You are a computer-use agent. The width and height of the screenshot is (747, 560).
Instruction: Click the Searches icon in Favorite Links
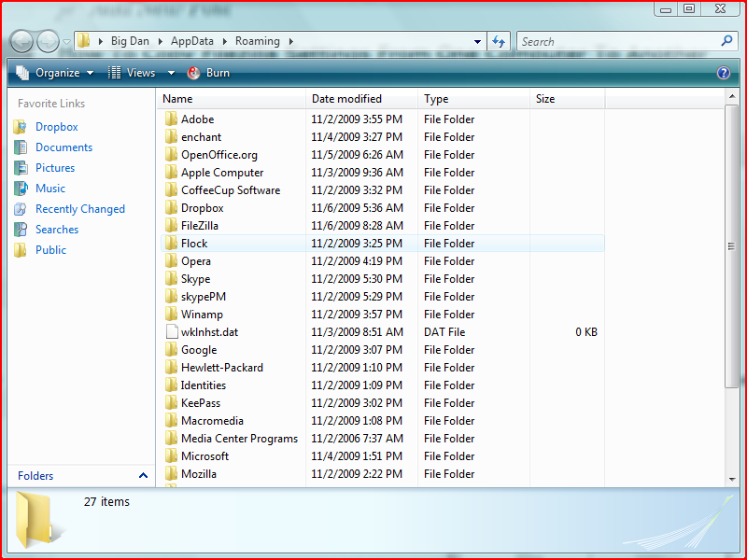(x=21, y=229)
